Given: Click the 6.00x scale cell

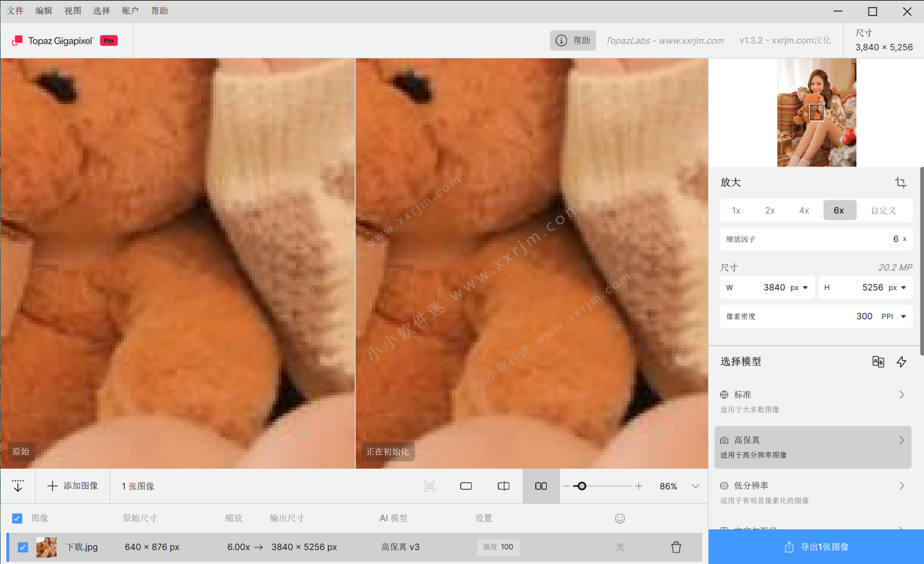Looking at the screenshot, I should click(x=239, y=547).
